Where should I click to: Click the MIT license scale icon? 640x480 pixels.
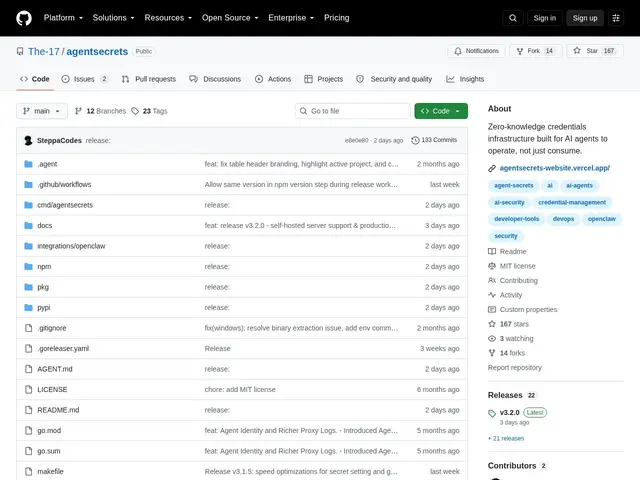point(492,266)
